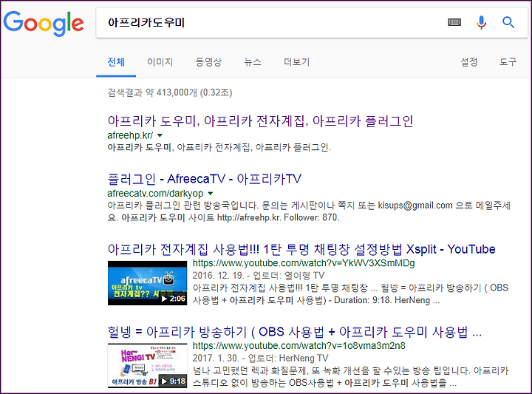This screenshot has height=394, width=532.
Task: Expand dropdown arrow next to afreehp.kr/
Action: point(160,135)
